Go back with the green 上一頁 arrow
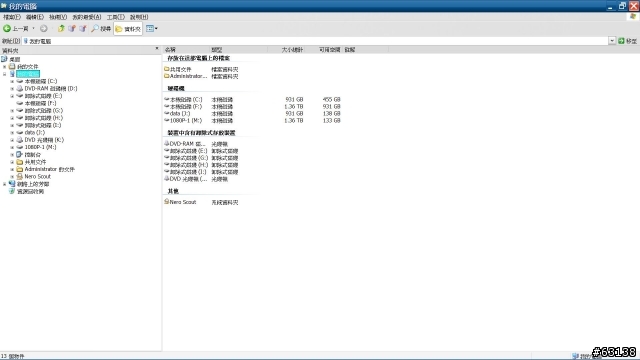Screen dimensions: 640x360 [x=16, y=29]
